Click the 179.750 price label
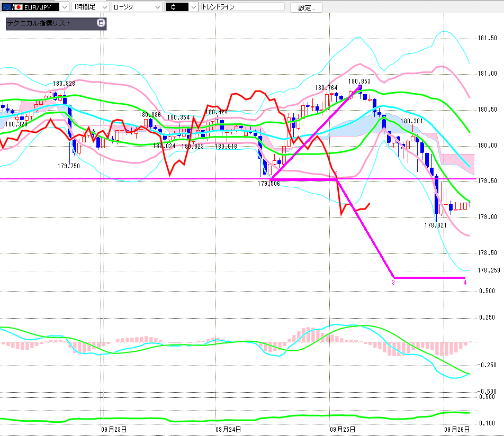Viewport: 504px width, 436px height. (69, 166)
